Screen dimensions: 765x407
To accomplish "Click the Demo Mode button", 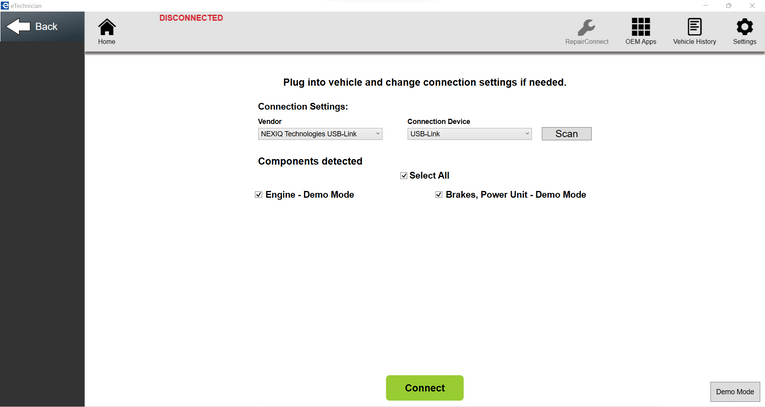I will pos(736,392).
